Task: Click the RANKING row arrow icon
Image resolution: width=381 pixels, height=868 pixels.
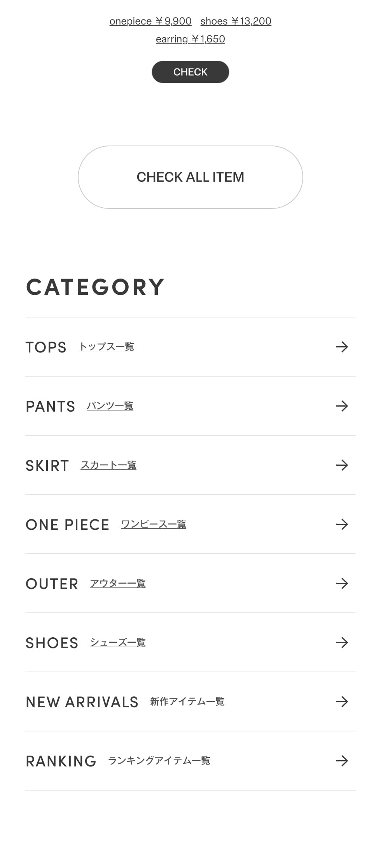Action: [342, 761]
